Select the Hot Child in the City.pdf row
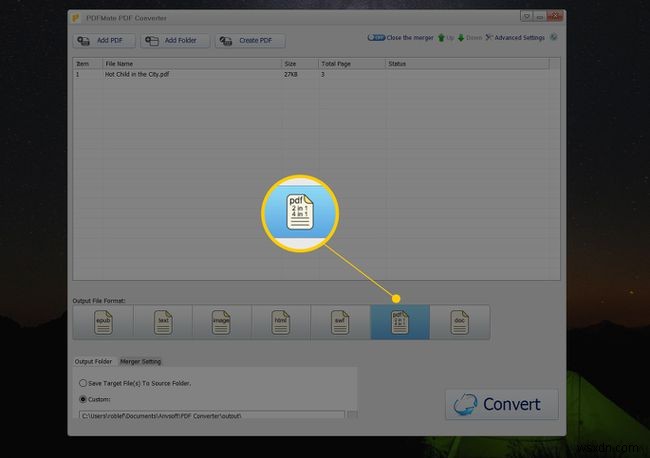 [311, 75]
